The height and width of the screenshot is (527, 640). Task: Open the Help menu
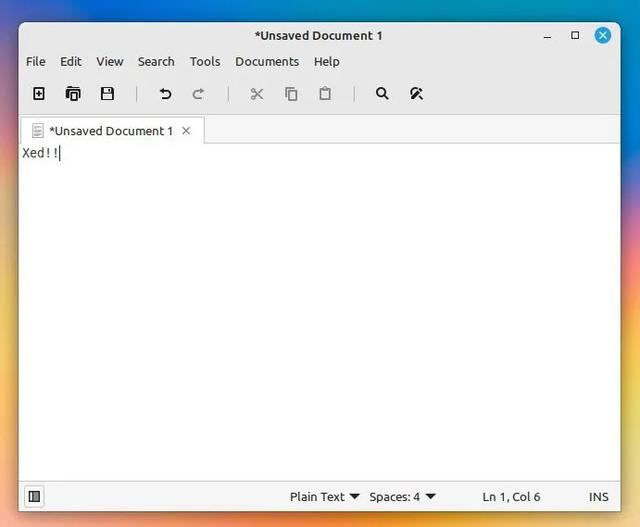click(x=327, y=62)
